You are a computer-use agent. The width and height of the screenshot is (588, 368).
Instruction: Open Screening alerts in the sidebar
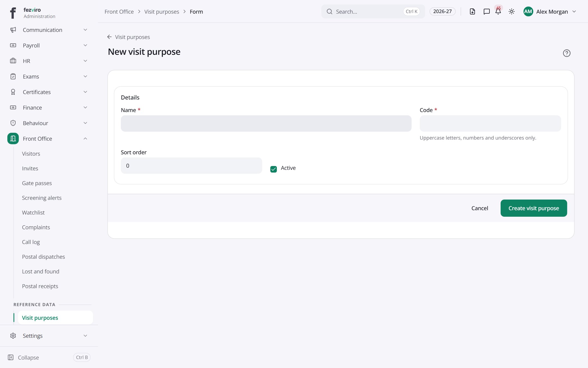(x=42, y=198)
